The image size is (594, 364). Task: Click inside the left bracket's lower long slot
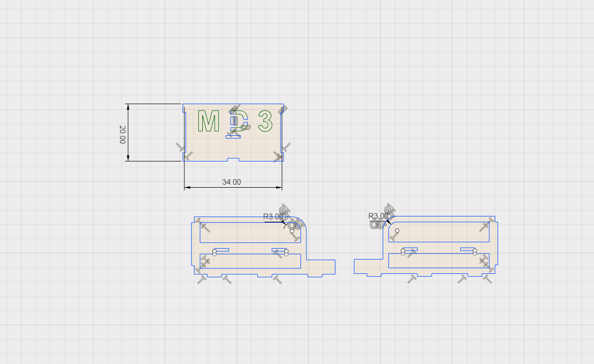pyautogui.click(x=250, y=261)
